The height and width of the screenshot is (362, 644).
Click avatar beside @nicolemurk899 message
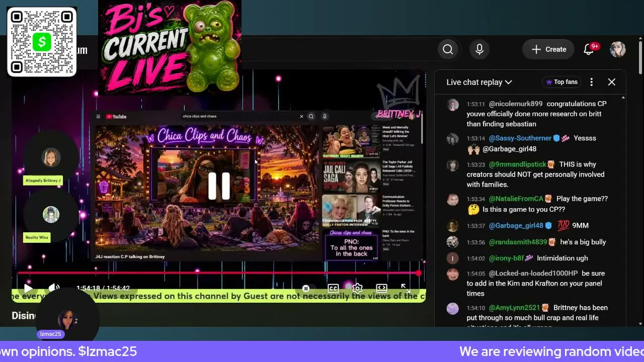(453, 105)
